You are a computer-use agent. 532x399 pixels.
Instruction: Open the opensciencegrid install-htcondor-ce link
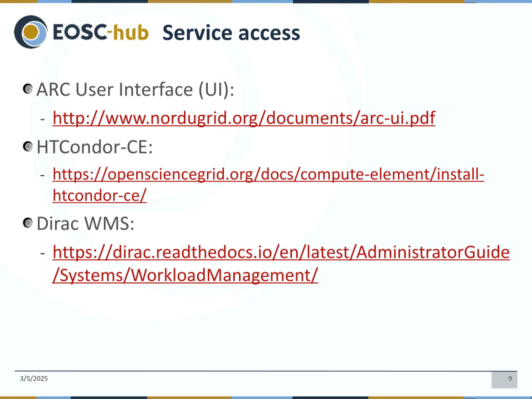click(x=268, y=174)
